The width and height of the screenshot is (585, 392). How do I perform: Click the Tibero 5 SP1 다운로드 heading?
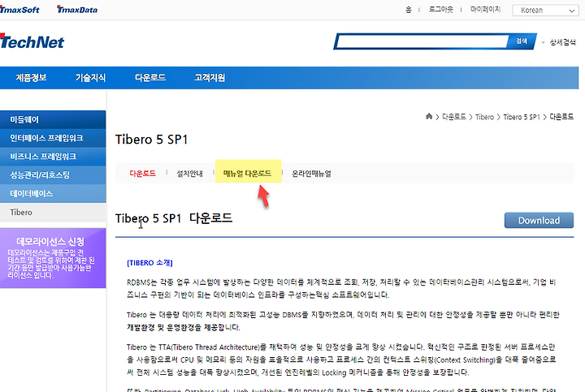[174, 218]
